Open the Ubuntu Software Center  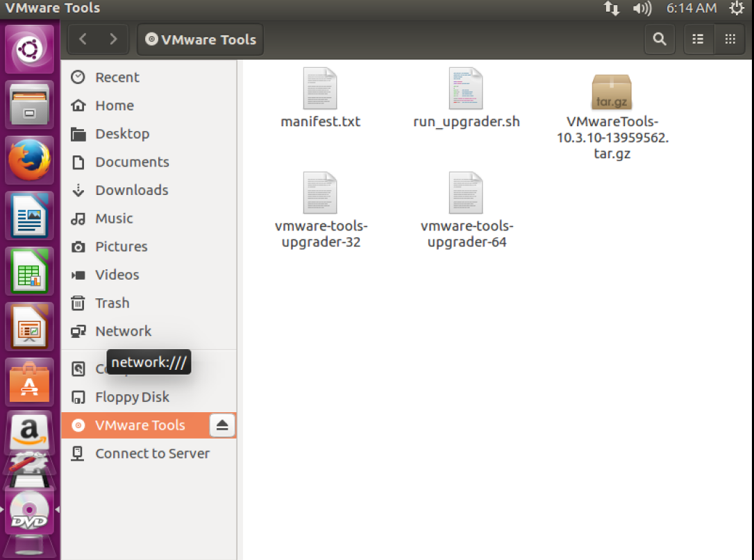tap(29, 382)
